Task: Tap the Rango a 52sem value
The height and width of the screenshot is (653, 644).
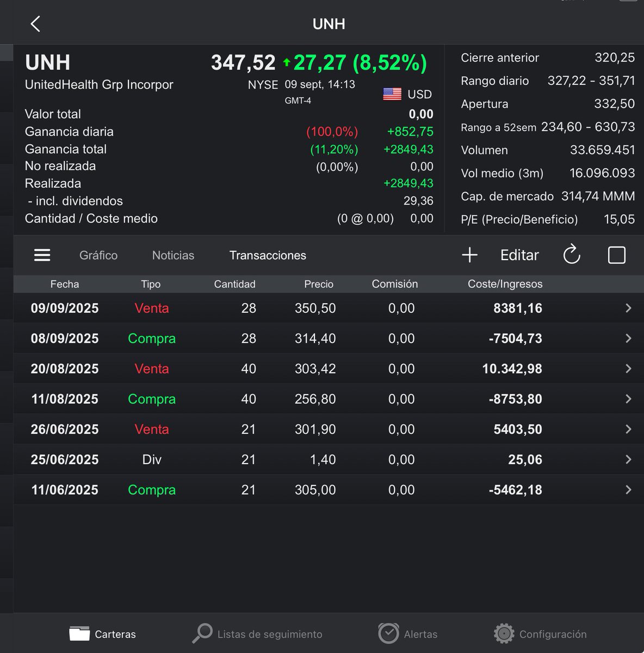Action: 588,127
